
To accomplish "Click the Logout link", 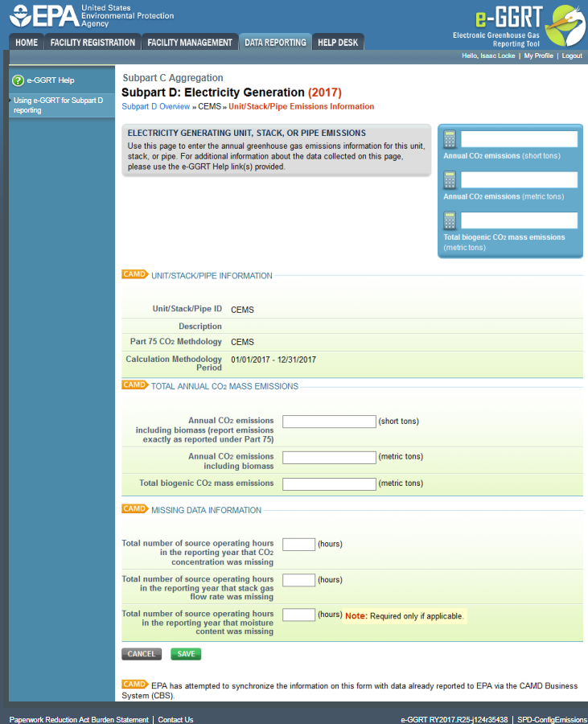I will 572,56.
